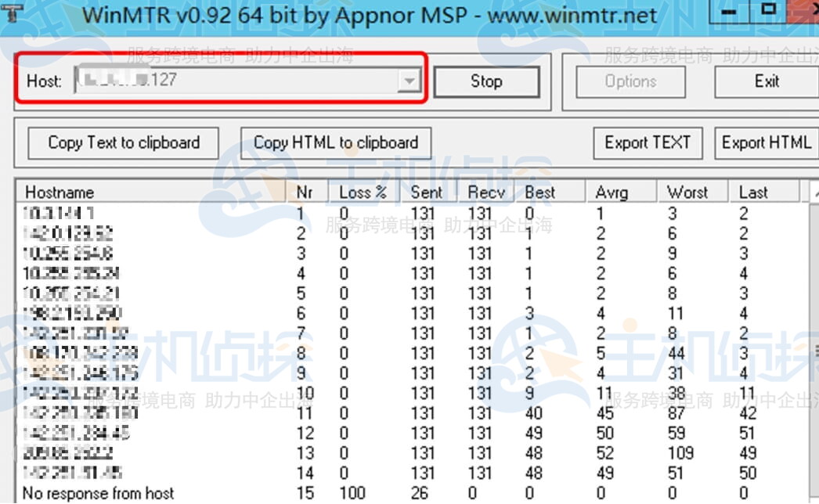
Task: Click the results list vertical scrollbar
Action: coord(814,342)
